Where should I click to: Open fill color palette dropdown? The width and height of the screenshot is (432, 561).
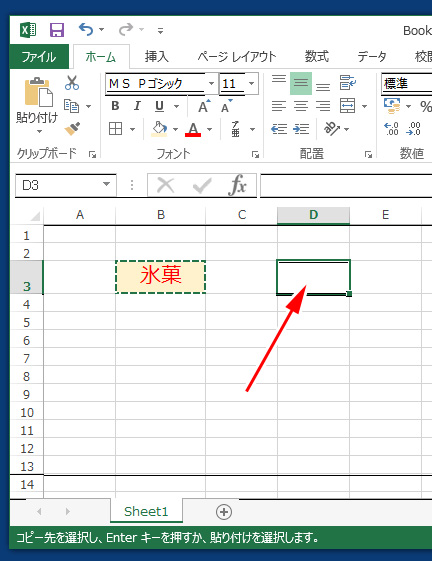tap(175, 129)
